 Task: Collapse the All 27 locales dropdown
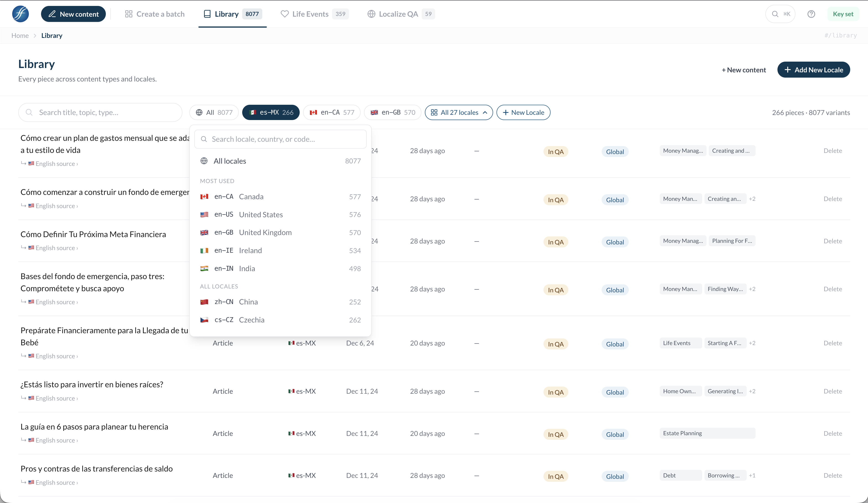459,112
